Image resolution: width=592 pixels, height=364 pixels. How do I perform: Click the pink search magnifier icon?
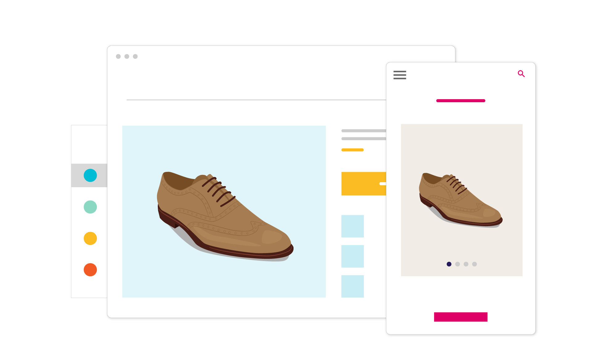point(521,74)
